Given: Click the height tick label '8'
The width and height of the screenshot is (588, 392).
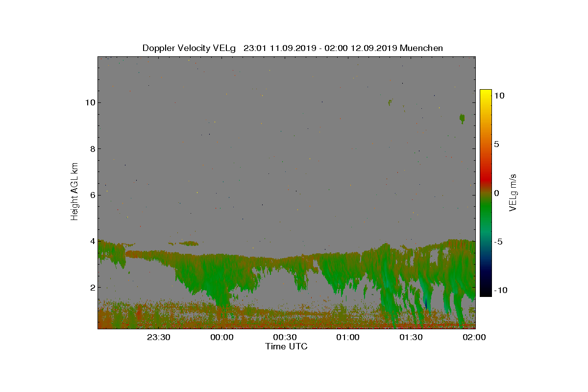Looking at the screenshot, I should tap(92, 149).
